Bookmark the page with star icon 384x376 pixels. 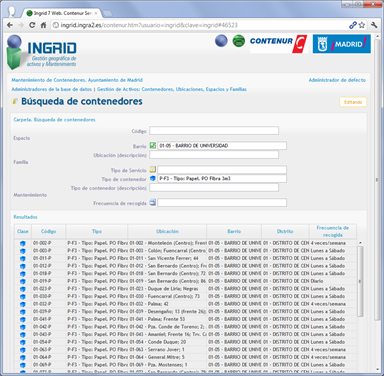pyautogui.click(x=362, y=25)
